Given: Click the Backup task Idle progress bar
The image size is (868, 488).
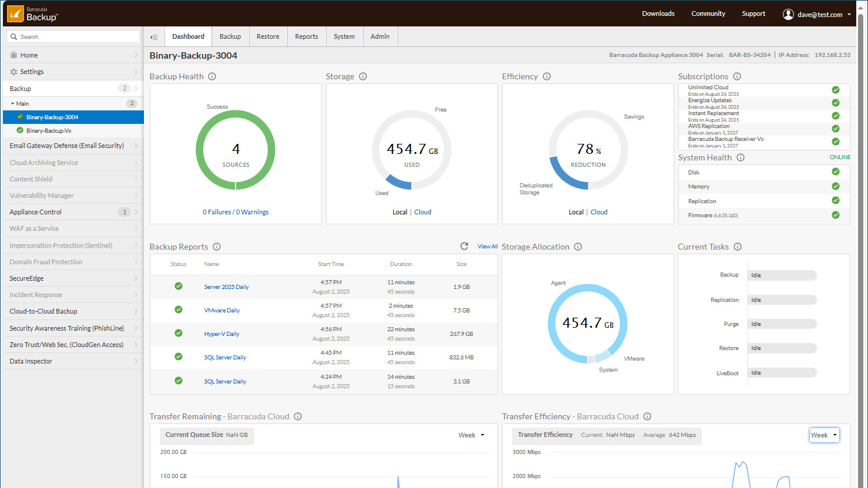Looking at the screenshot, I should pyautogui.click(x=782, y=275).
